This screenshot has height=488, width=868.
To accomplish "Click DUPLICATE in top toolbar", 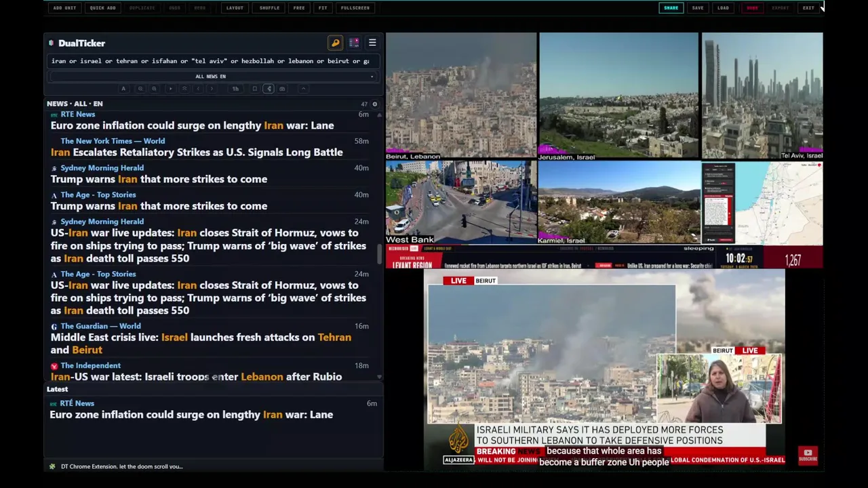I will pyautogui.click(x=142, y=8).
